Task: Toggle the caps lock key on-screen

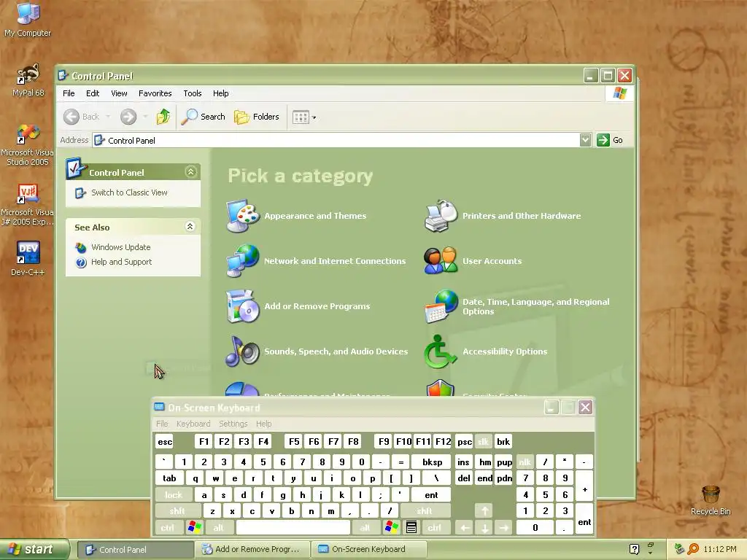Action: coord(174,495)
